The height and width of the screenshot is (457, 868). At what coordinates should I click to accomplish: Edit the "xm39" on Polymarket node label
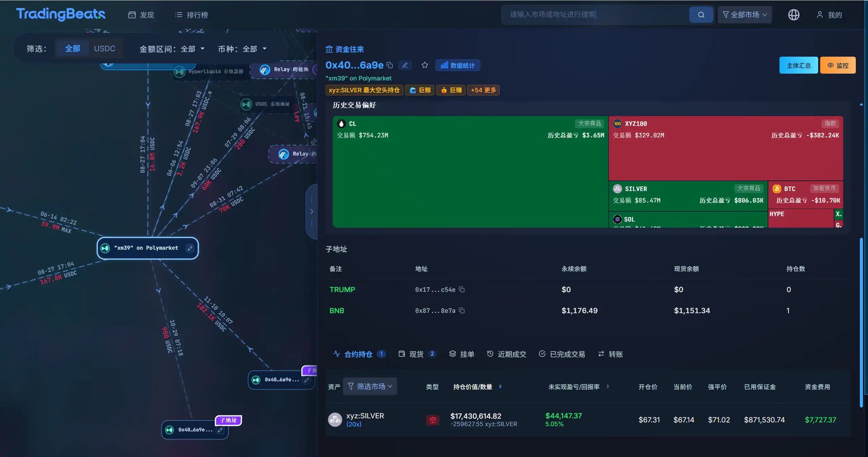190,248
